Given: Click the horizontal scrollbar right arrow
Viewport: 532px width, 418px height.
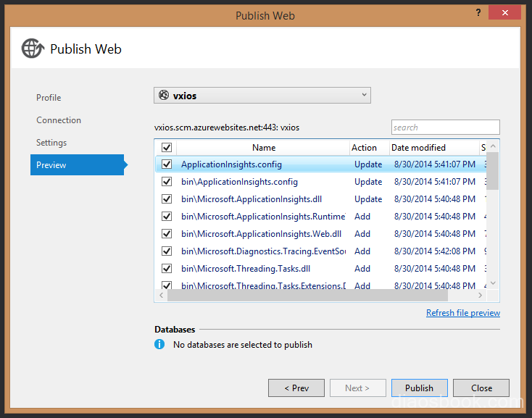Looking at the screenshot, I should click(x=480, y=296).
